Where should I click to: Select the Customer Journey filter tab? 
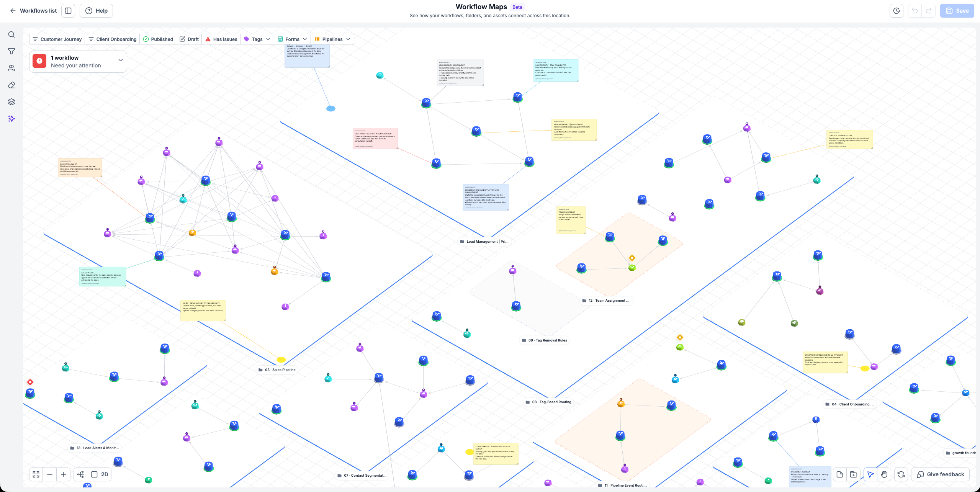click(x=57, y=39)
